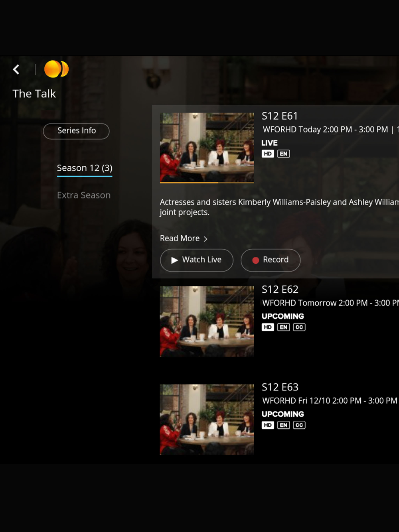Start Watch Live playback
399x532 pixels.
click(197, 260)
